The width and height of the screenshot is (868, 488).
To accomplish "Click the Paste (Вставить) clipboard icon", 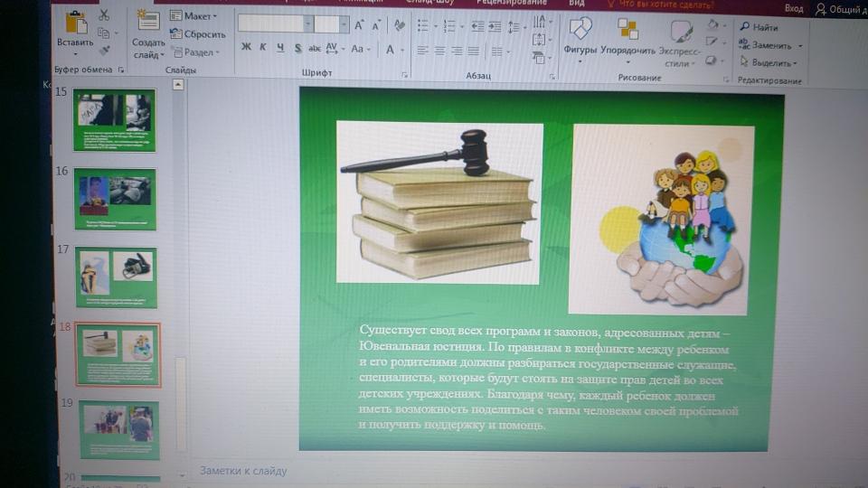I will coord(76,23).
